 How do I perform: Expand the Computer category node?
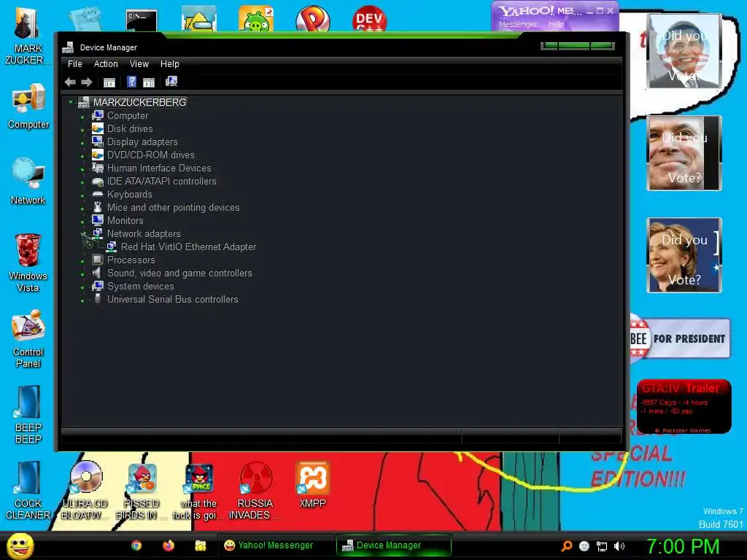pos(82,116)
